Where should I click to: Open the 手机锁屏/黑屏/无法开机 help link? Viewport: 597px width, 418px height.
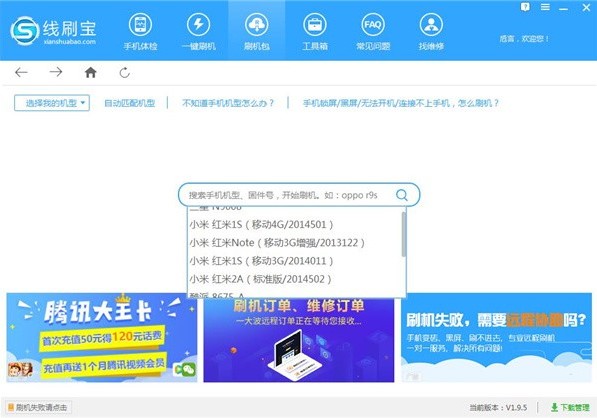[x=401, y=103]
